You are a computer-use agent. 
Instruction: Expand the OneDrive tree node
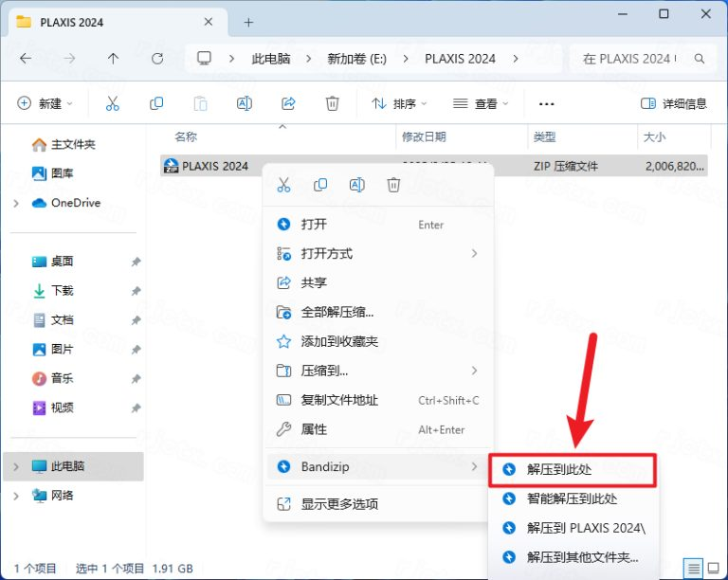(x=16, y=203)
